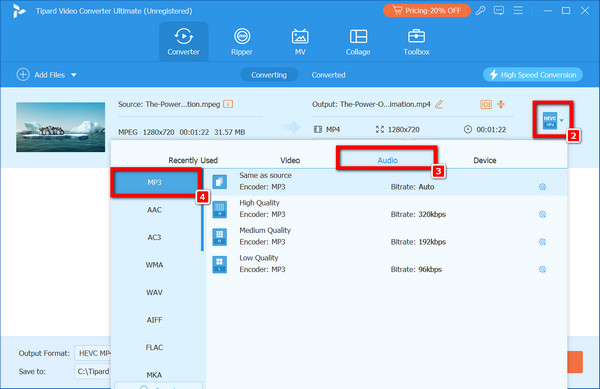Switch to the Video format tab
Screen dimensions: 600x389
290,160
